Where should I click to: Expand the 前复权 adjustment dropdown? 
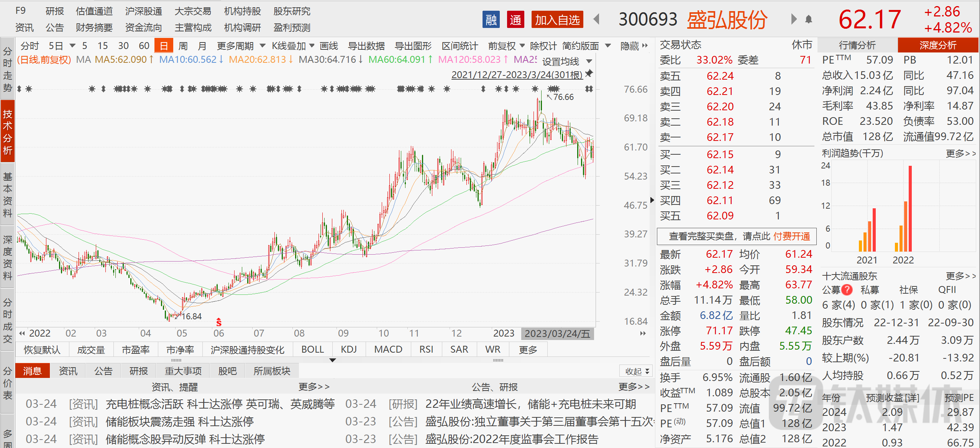point(506,46)
